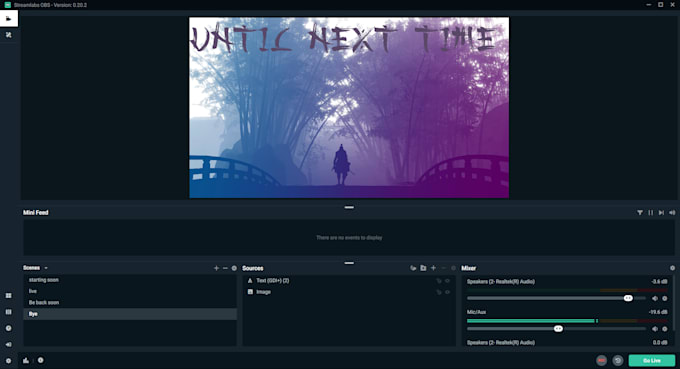Open the Editor tab in the left sidebar
The width and height of the screenshot is (680, 369).
[9, 19]
